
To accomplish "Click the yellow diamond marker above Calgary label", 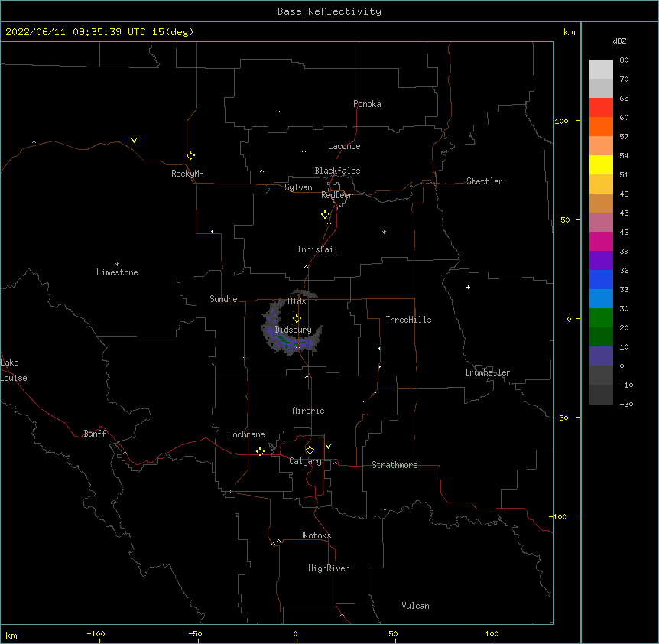I will [310, 450].
